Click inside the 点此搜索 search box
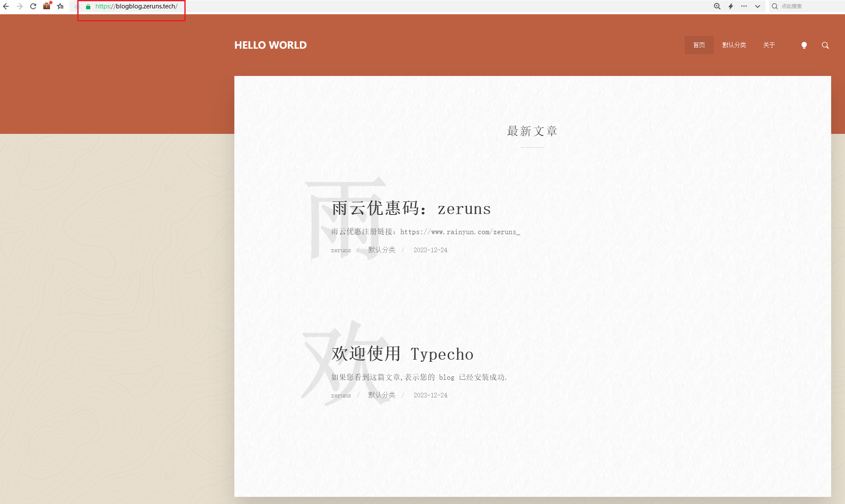This screenshot has width=845, height=504. tap(806, 6)
